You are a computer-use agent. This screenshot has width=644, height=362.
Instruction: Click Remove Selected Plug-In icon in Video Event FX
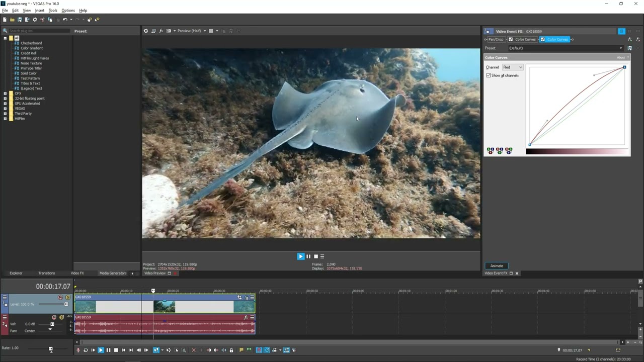click(637, 39)
